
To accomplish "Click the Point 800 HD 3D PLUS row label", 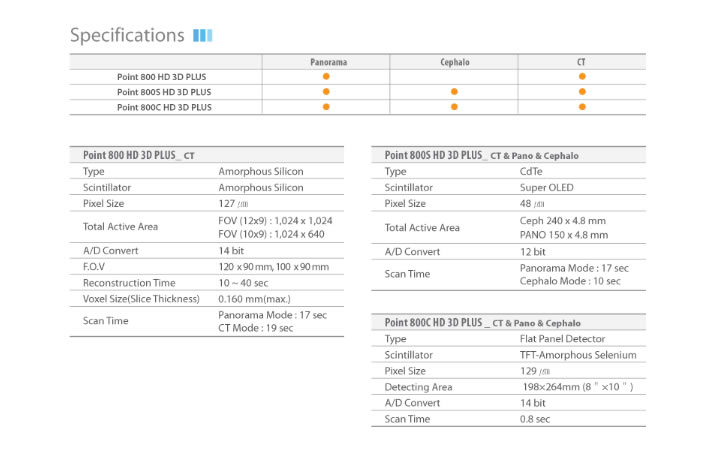I will 162,77.
